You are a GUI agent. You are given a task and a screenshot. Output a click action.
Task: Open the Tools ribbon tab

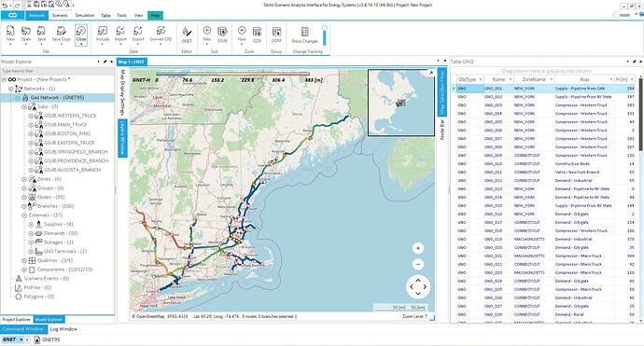(121, 15)
